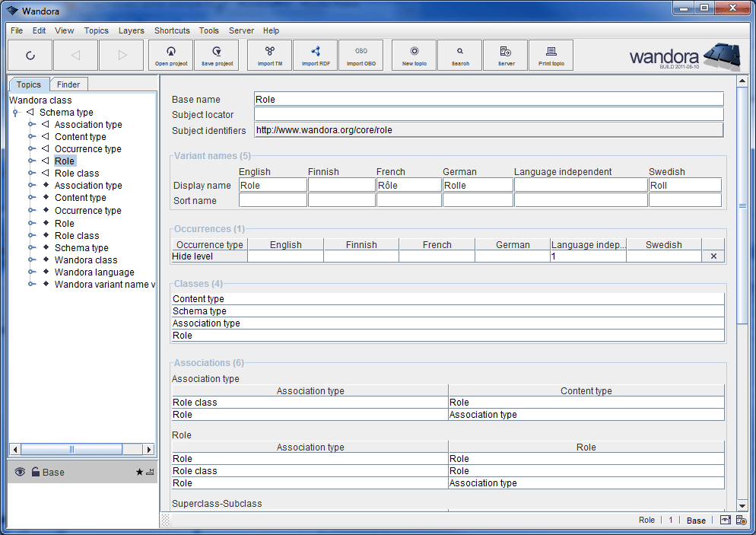Click inside the Subject locator input field
Image resolution: width=756 pixels, height=535 pixels.
tap(456, 113)
